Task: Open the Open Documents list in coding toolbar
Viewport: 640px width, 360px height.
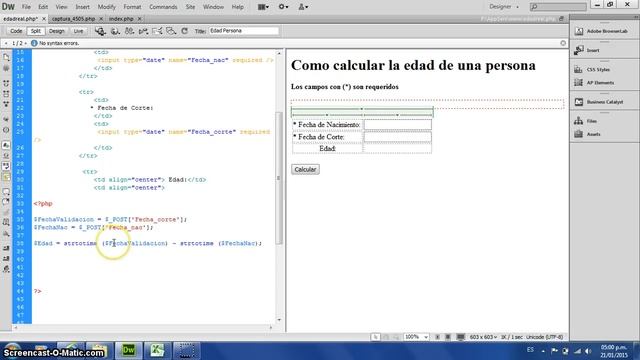Action: (6, 58)
